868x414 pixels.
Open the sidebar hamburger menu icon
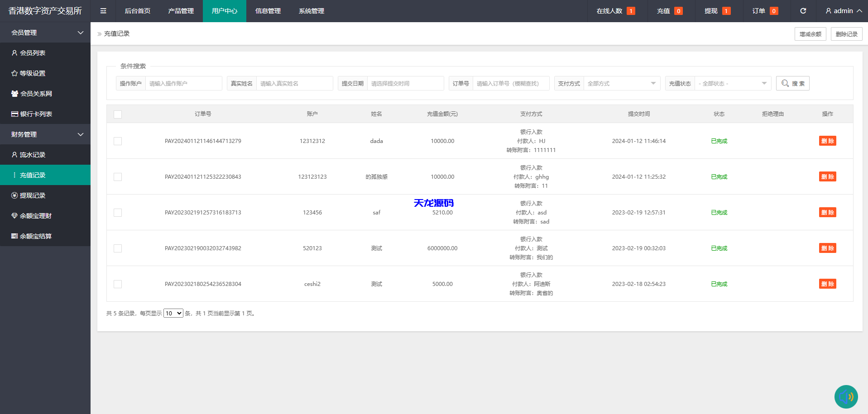[x=103, y=11]
